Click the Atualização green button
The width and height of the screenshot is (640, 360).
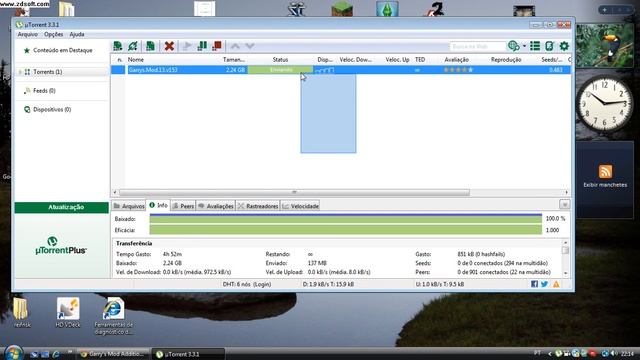pyautogui.click(x=62, y=207)
